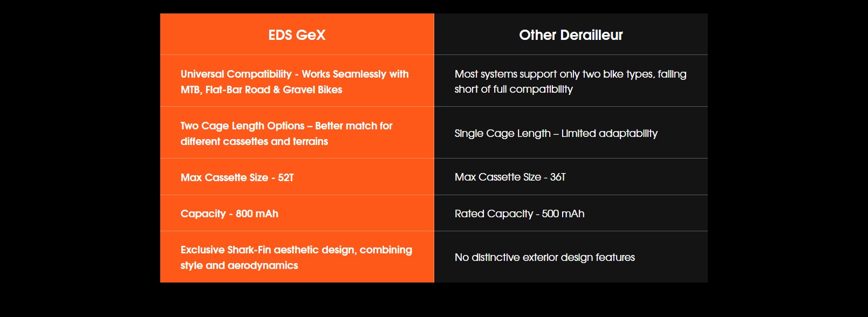This screenshot has width=868, height=317.
Task: Click the 500 mAh value
Action: tap(563, 213)
